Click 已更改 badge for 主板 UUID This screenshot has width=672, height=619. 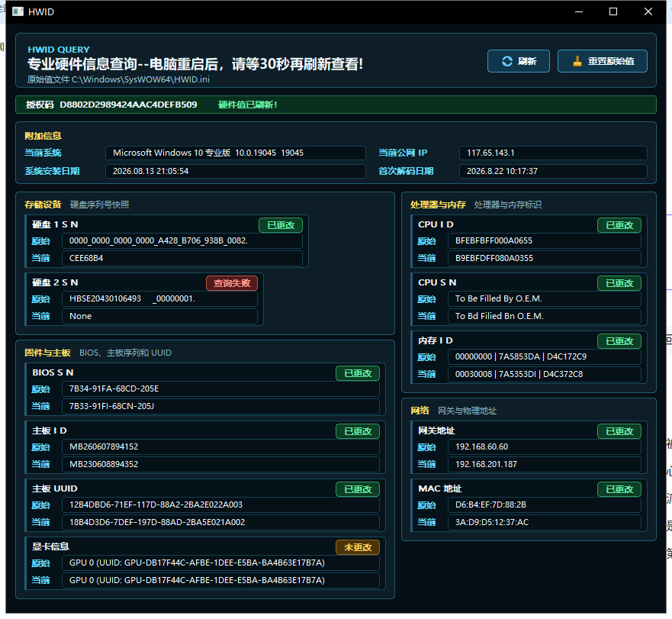358,489
